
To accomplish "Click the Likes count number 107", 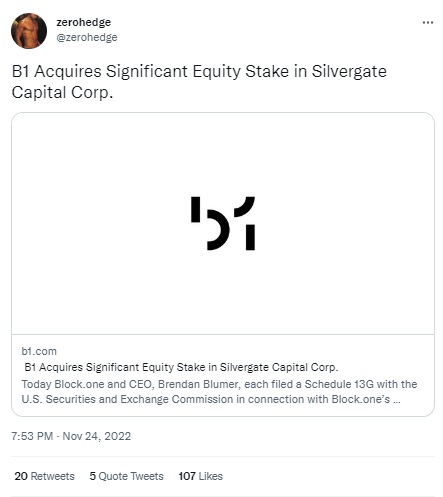I will click(x=187, y=476).
